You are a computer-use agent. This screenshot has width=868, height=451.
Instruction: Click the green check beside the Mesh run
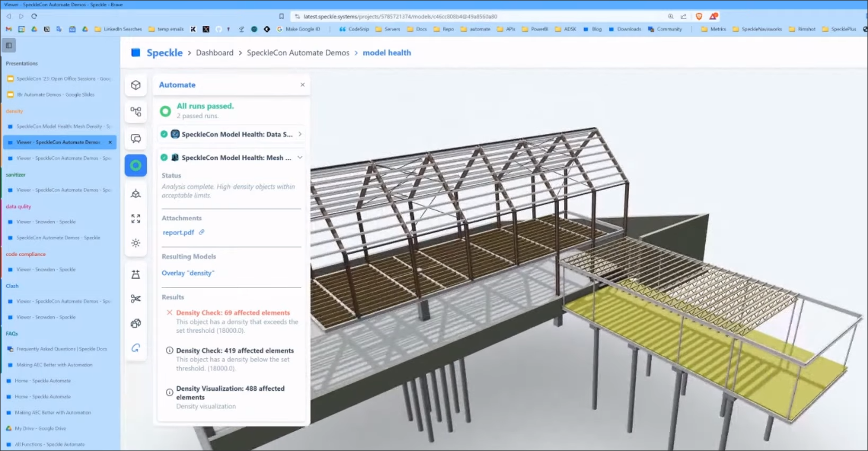164,157
